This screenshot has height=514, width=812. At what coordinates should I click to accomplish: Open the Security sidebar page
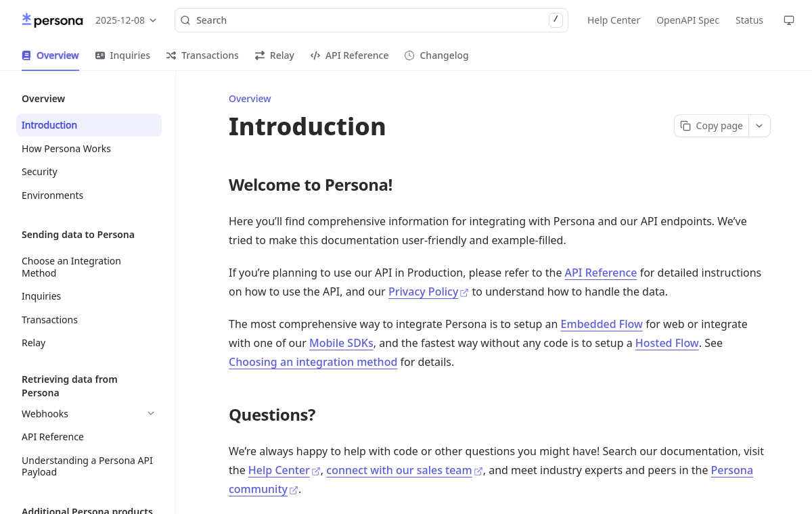[x=89, y=172]
